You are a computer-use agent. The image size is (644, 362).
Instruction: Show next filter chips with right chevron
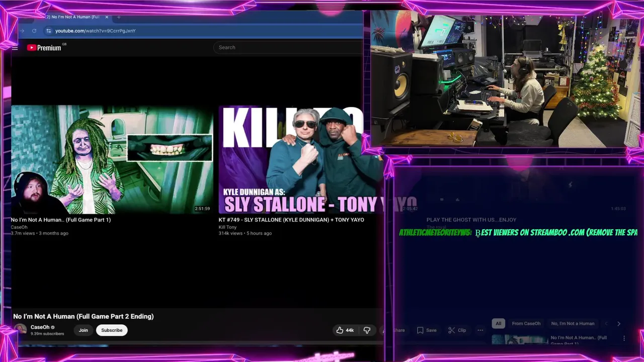619,324
